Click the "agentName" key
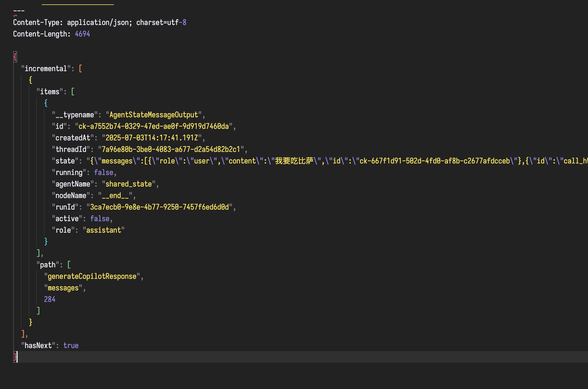Viewport: 588px width, 389px height. pyautogui.click(x=73, y=184)
